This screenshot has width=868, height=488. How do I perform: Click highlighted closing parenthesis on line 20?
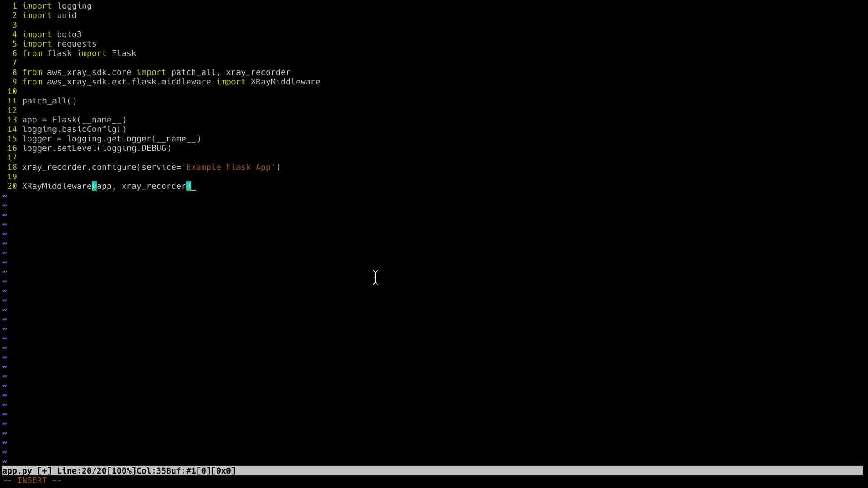pyautogui.click(x=189, y=186)
